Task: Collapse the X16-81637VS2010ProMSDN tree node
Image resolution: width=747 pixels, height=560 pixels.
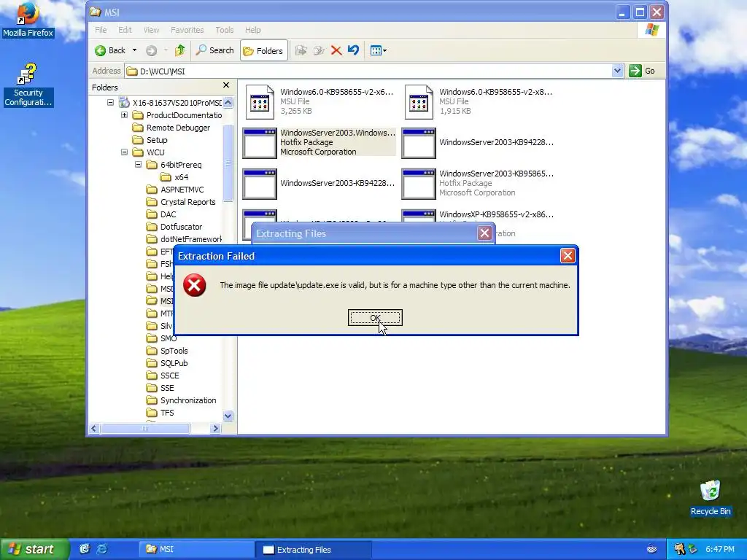Action: click(x=111, y=102)
